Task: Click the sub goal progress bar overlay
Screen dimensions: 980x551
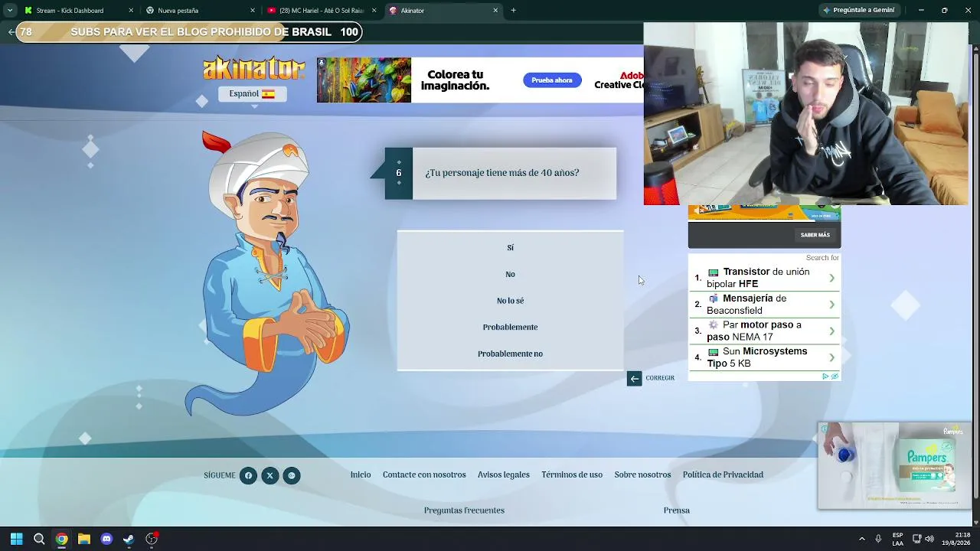Action: click(188, 32)
